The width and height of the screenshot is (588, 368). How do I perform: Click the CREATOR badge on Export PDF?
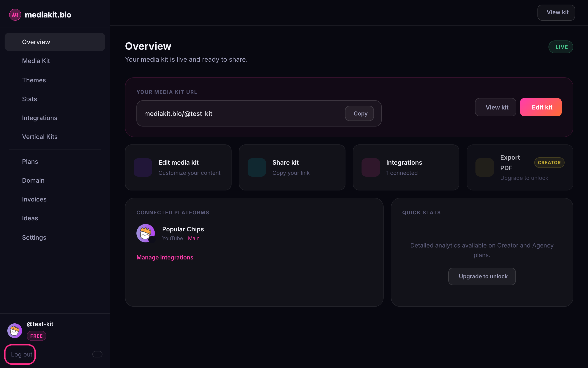coord(549,163)
